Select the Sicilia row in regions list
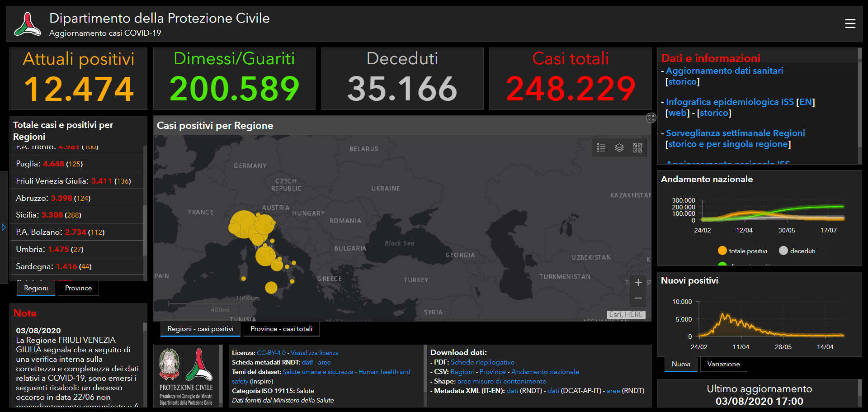868x412 pixels. click(x=77, y=215)
